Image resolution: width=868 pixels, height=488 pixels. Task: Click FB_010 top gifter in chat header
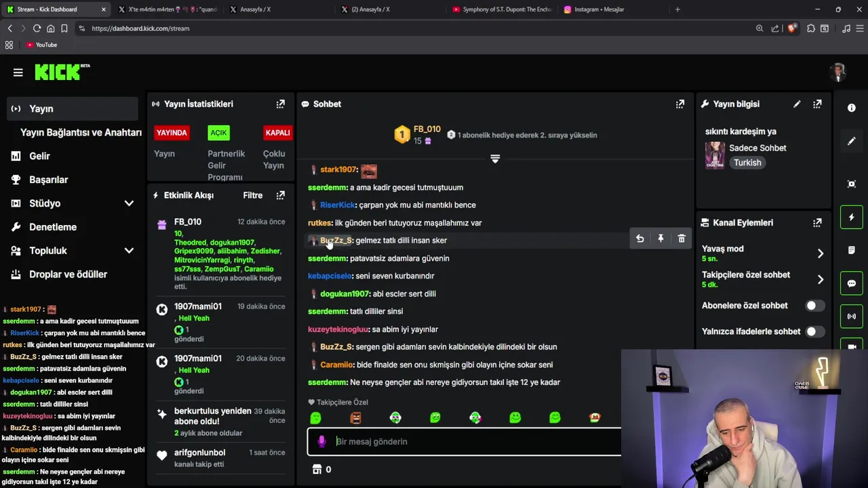[418, 134]
